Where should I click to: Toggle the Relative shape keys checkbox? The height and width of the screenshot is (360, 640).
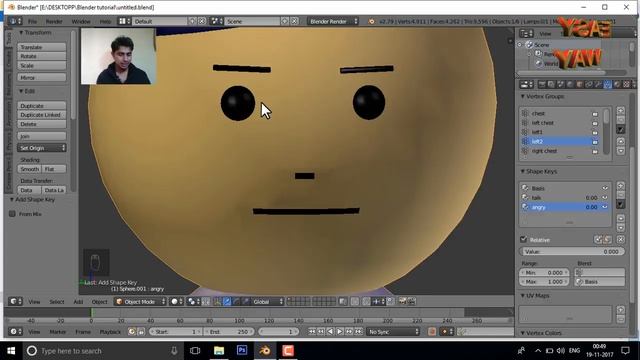pyautogui.click(x=524, y=239)
